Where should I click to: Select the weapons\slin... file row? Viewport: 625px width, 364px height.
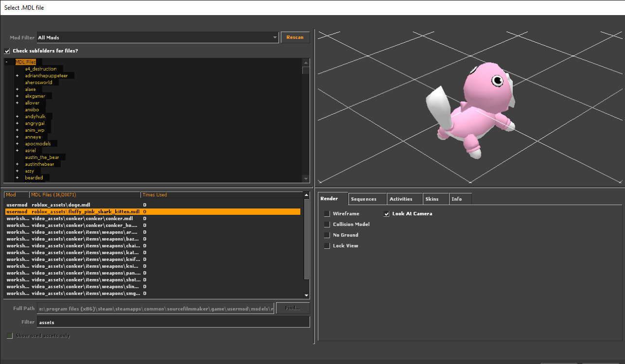click(153, 287)
